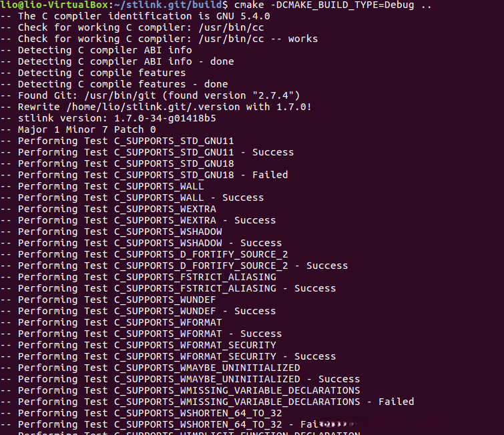Click "Failed" on the C_SUPPORTS_WMISSING_VARIABLE_DECLARATIONS line
Image resolution: width=504 pixels, height=435 pixels.
tap(396, 402)
